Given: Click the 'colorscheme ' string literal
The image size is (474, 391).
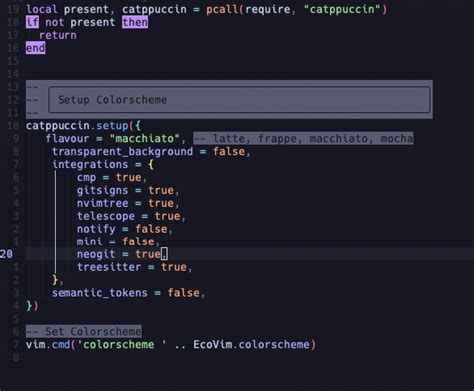Looking at the screenshot, I should [x=122, y=344].
